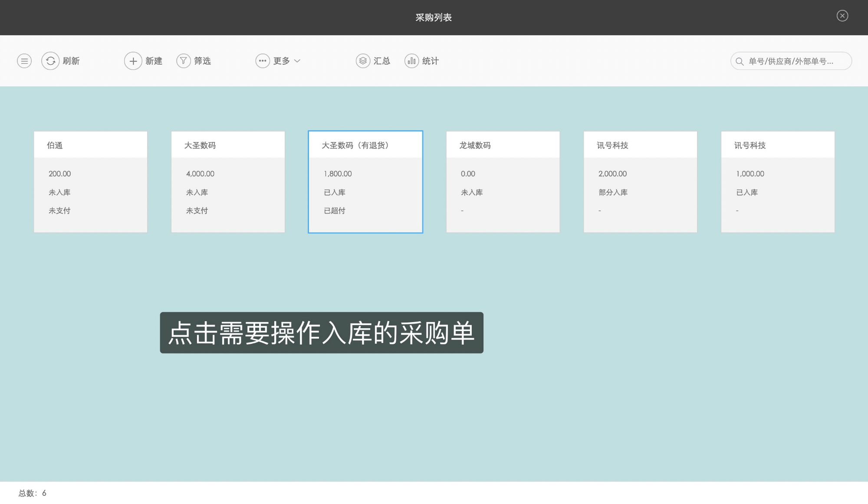Click the 刷新 refresh button label
The width and height of the screenshot is (868, 504).
(x=71, y=61)
